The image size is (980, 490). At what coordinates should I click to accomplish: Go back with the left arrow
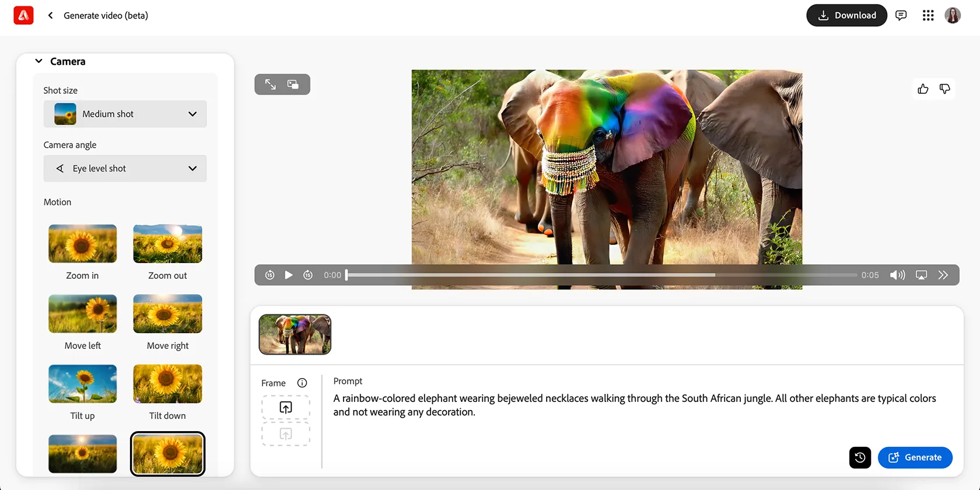coord(51,15)
